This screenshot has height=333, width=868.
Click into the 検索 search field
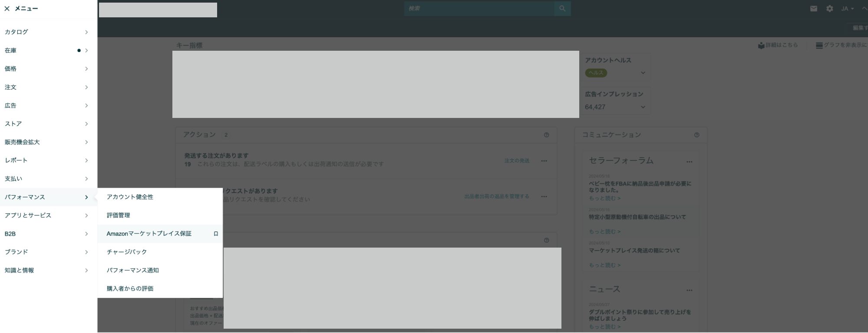pyautogui.click(x=479, y=9)
